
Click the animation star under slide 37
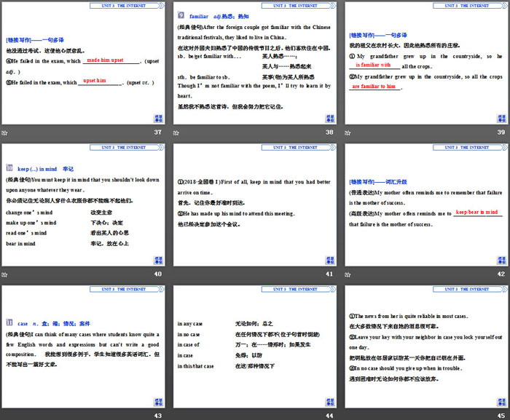(x=5, y=132)
